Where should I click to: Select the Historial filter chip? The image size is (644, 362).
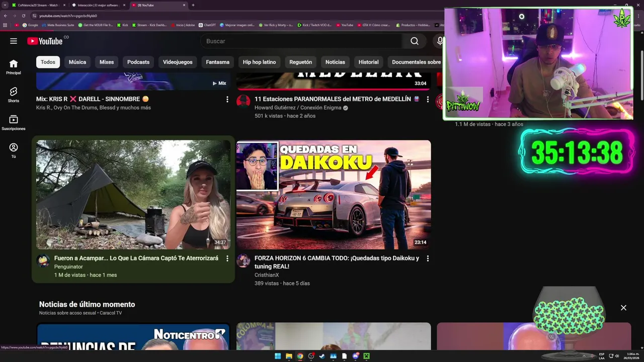[368, 62]
